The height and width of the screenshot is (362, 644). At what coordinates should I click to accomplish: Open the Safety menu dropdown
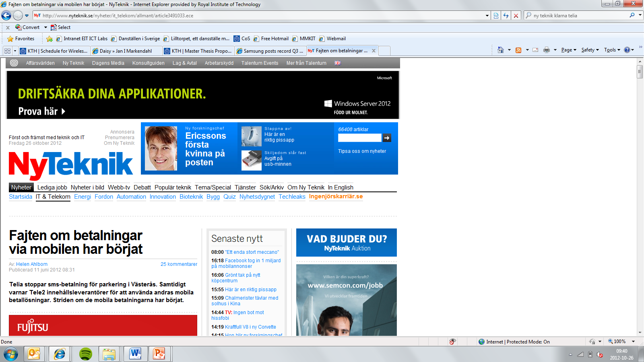click(590, 50)
